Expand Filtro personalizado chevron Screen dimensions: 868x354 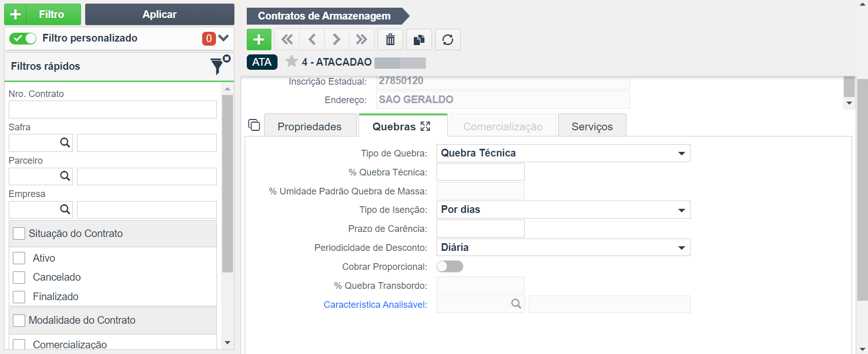223,38
